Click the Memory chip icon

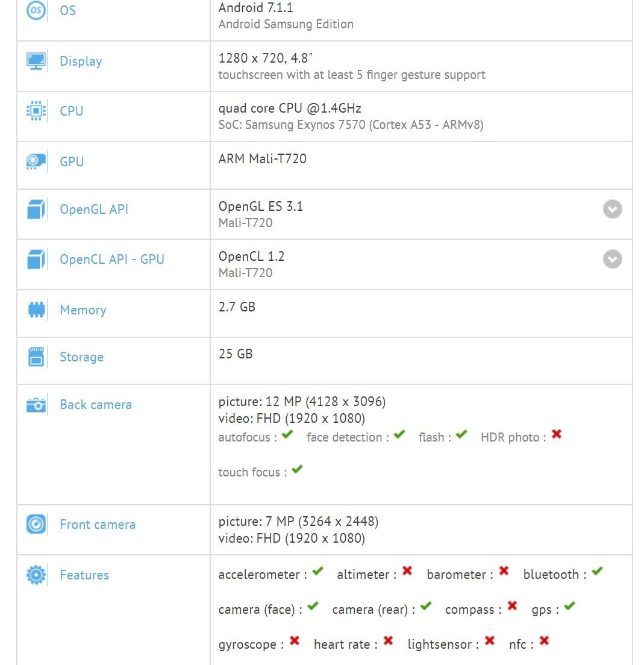coord(36,310)
